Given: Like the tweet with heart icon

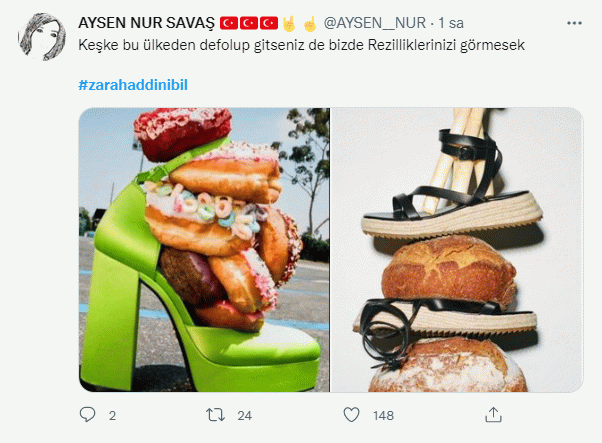Looking at the screenshot, I should 351,415.
